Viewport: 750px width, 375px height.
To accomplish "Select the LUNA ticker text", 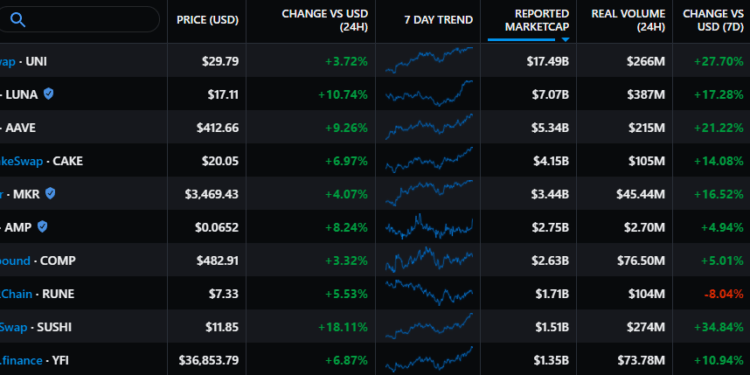I will (21, 95).
